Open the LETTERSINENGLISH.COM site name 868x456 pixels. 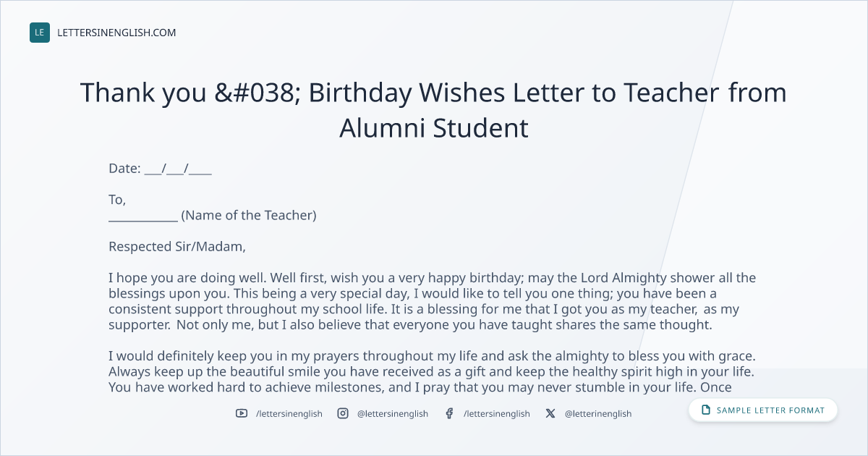coord(116,33)
